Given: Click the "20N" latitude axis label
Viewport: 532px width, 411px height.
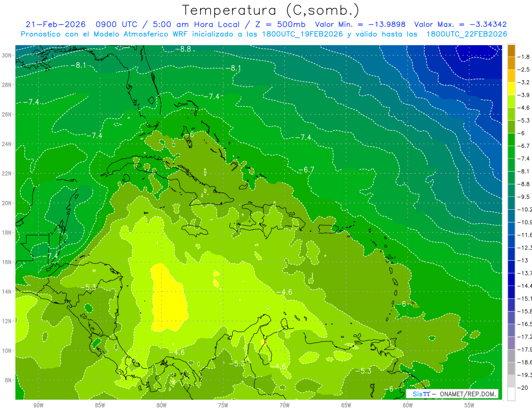Looking at the screenshot, I should coord(7,203).
